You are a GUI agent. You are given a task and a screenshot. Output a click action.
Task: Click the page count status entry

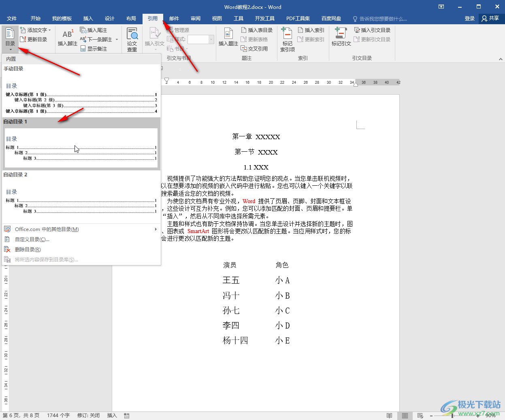[21, 416]
